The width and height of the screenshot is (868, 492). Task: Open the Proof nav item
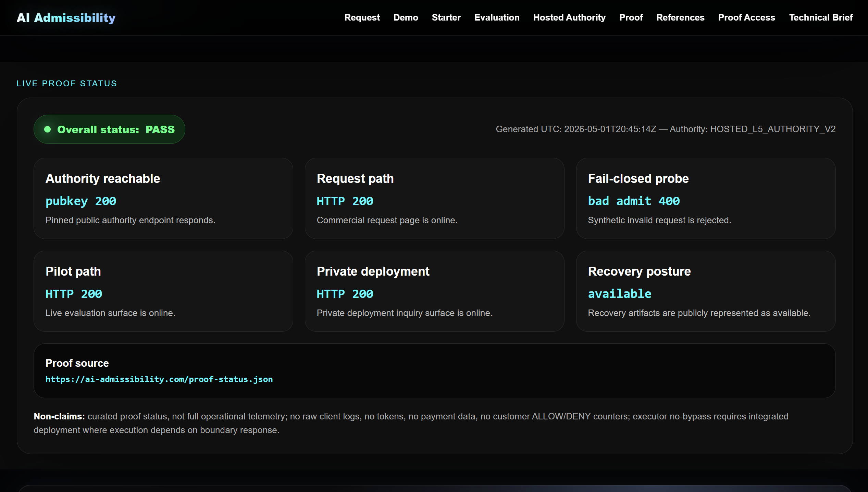point(631,17)
